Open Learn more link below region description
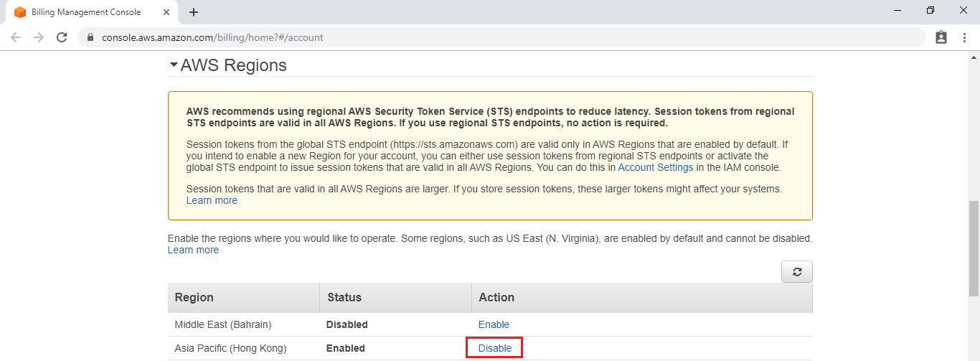The image size is (980, 361). click(193, 250)
